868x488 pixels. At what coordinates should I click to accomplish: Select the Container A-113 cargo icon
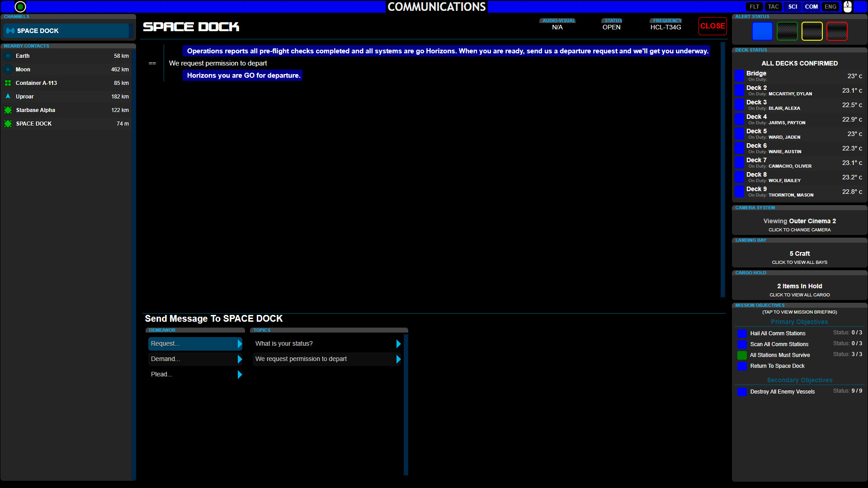point(8,83)
